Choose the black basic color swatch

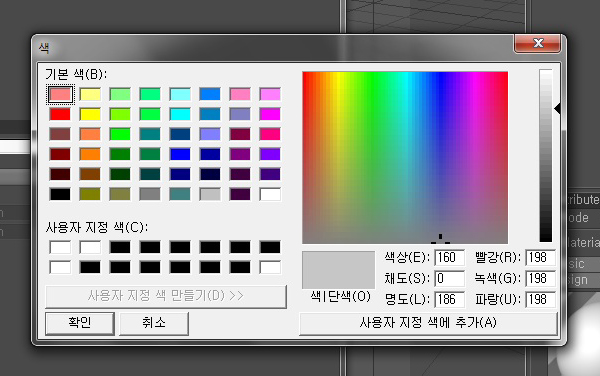(x=60, y=194)
